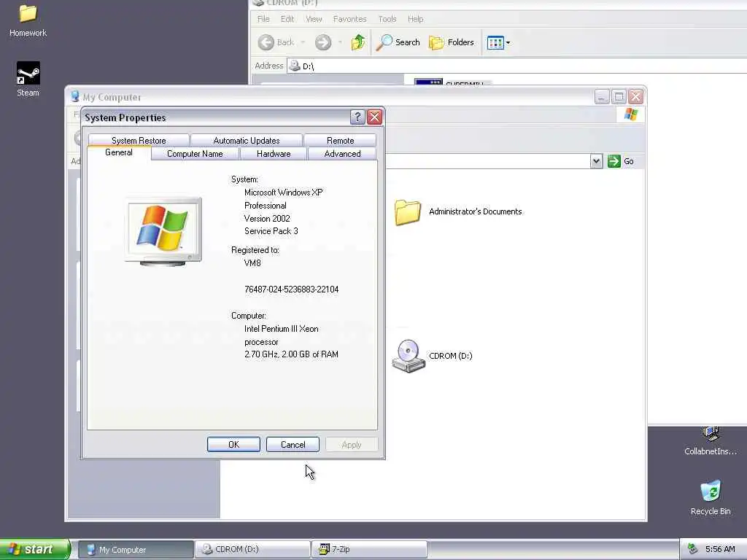Image resolution: width=747 pixels, height=560 pixels.
Task: Close the My Computer window
Action: coord(636,97)
